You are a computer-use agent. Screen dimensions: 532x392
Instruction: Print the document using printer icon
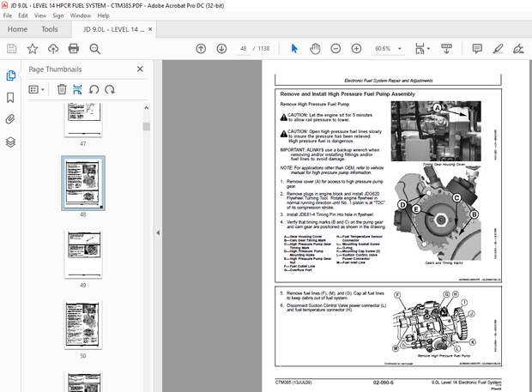pos(74,49)
